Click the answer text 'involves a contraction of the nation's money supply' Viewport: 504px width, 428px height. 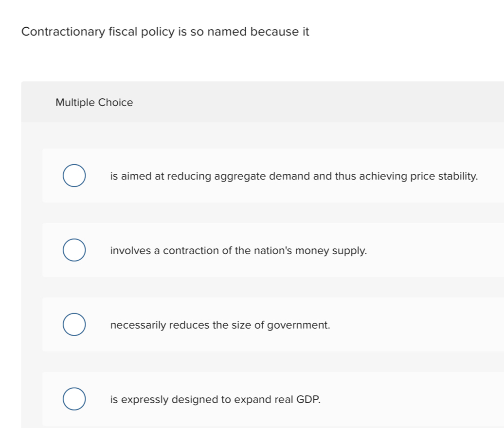(238, 251)
